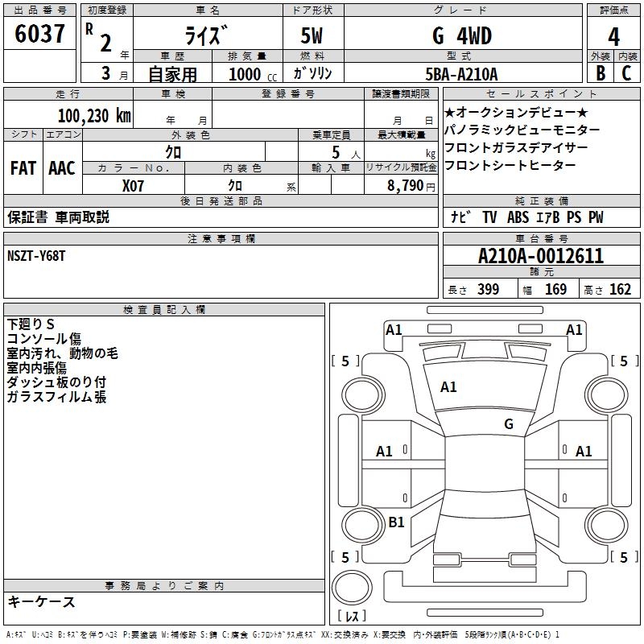Click the lot number 6037
644x644 pixels.
click(39, 33)
